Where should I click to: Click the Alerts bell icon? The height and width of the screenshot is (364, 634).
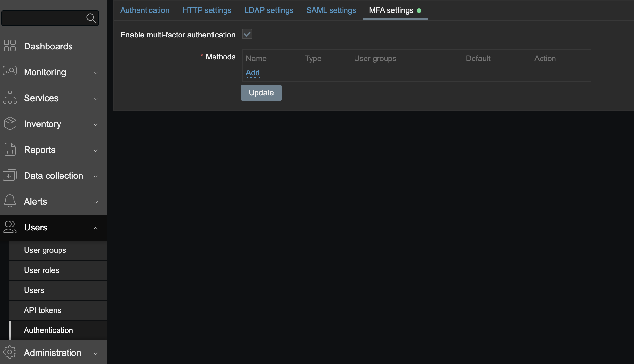point(10,201)
